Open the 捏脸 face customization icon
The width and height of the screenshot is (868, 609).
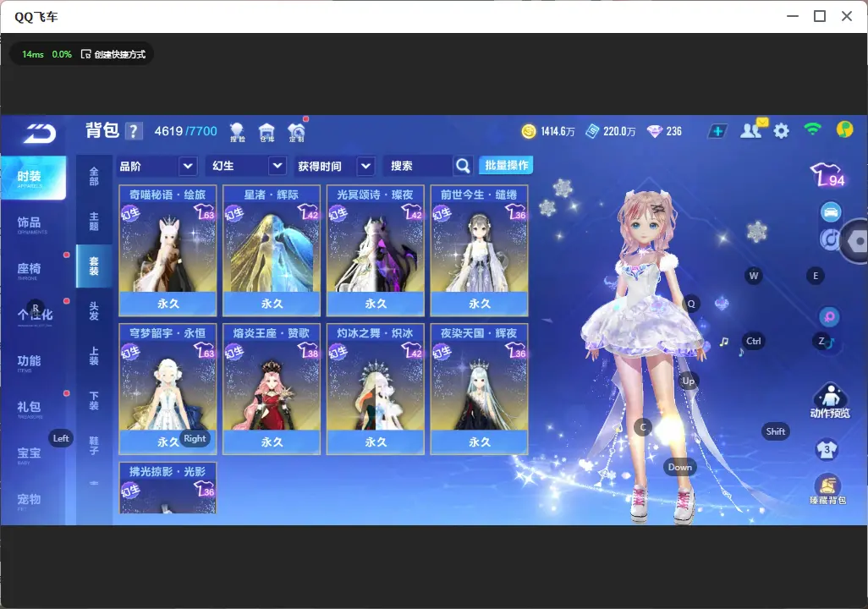click(237, 132)
